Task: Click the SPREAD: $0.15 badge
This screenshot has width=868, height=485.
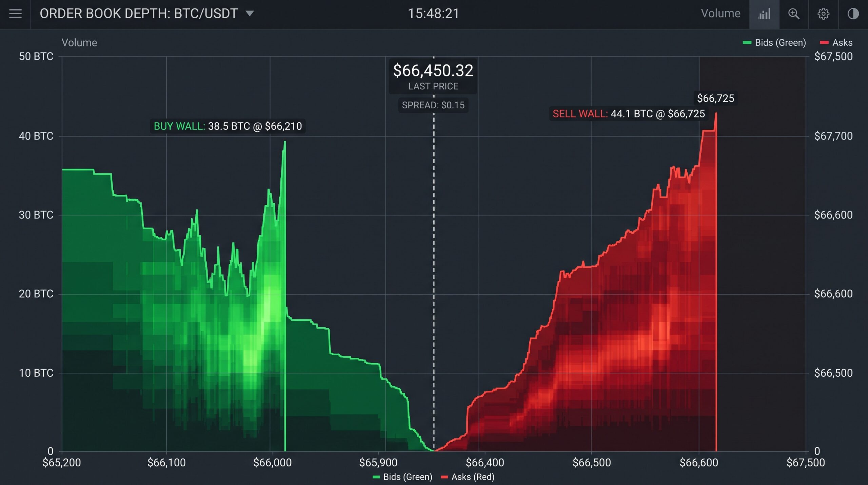Action: tap(433, 105)
